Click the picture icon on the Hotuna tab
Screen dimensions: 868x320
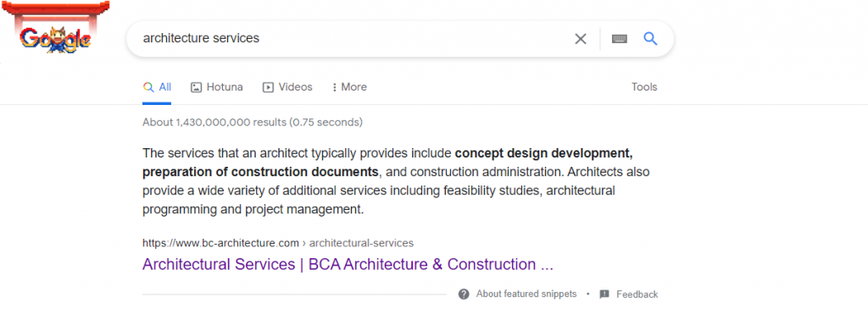coord(196,87)
